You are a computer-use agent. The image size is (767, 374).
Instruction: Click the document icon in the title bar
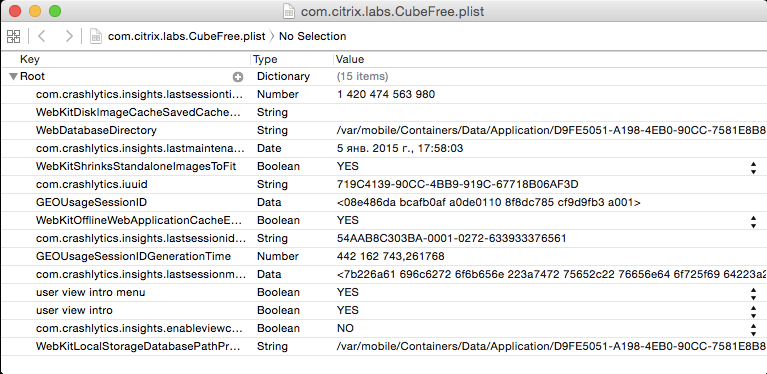289,11
